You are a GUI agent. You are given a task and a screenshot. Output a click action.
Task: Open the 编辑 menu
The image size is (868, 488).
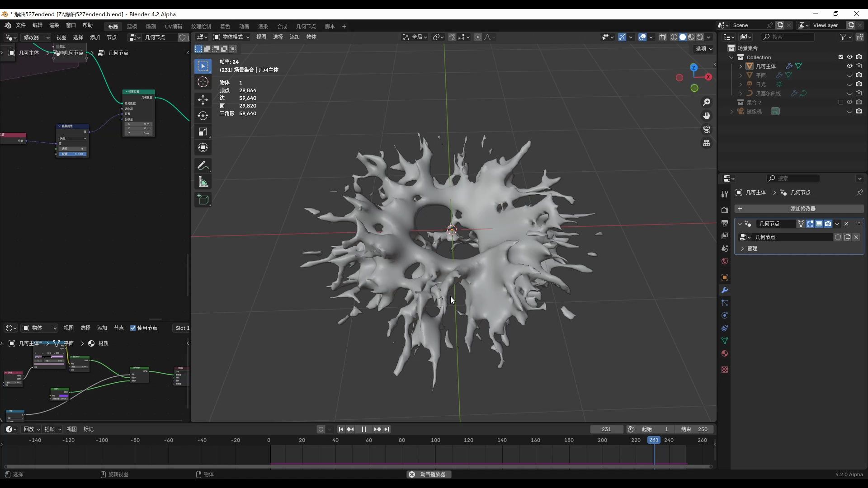click(x=38, y=25)
